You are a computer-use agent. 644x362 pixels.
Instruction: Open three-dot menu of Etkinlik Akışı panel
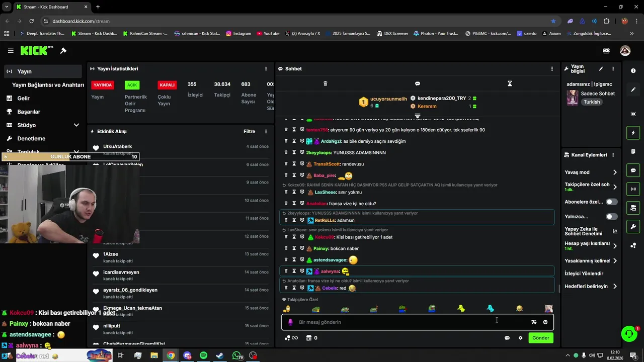pyautogui.click(x=266, y=132)
